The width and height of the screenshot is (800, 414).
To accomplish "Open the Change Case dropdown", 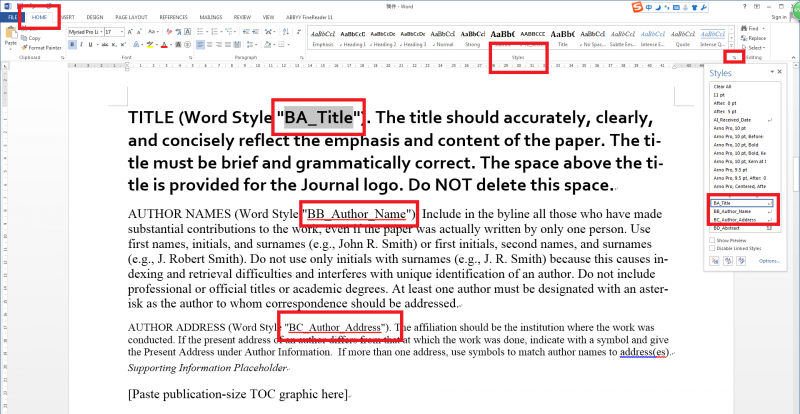I will [153, 32].
